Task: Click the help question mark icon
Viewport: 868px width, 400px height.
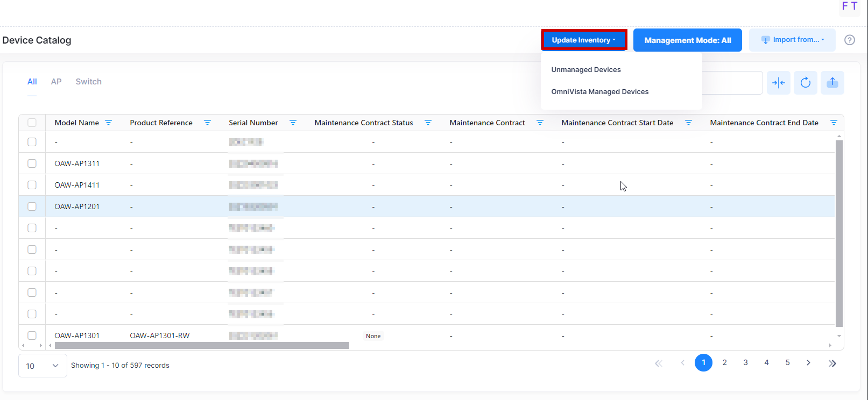Action: (849, 40)
